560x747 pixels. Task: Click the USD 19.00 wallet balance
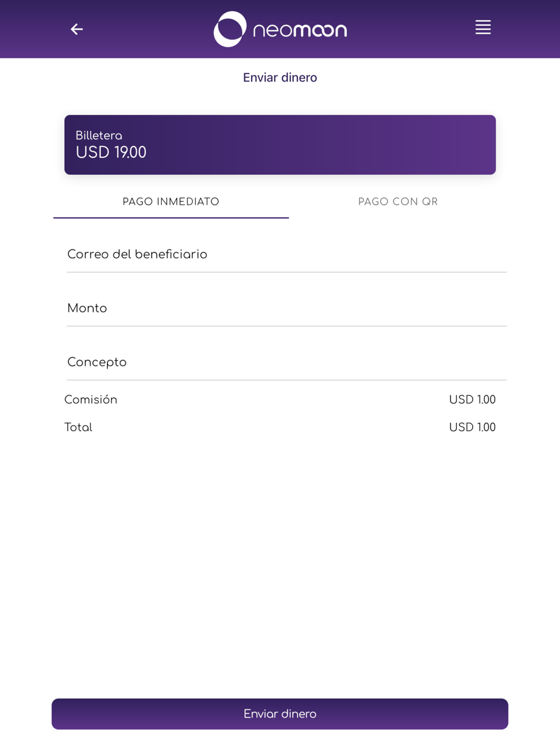click(x=111, y=152)
